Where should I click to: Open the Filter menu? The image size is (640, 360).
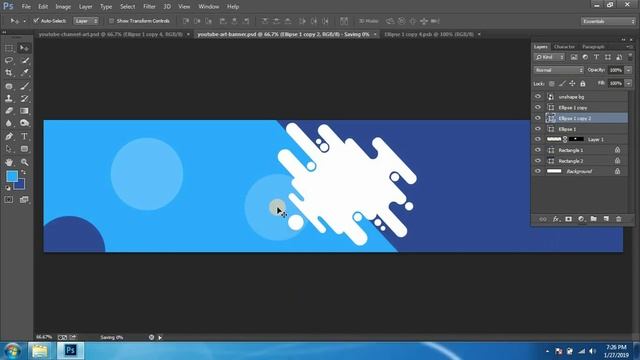pyautogui.click(x=149, y=7)
